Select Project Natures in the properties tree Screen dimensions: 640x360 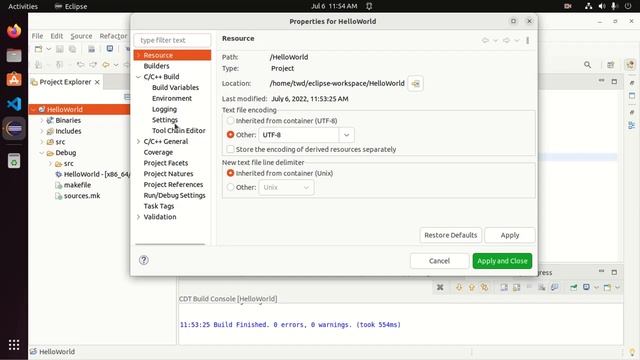[168, 173]
